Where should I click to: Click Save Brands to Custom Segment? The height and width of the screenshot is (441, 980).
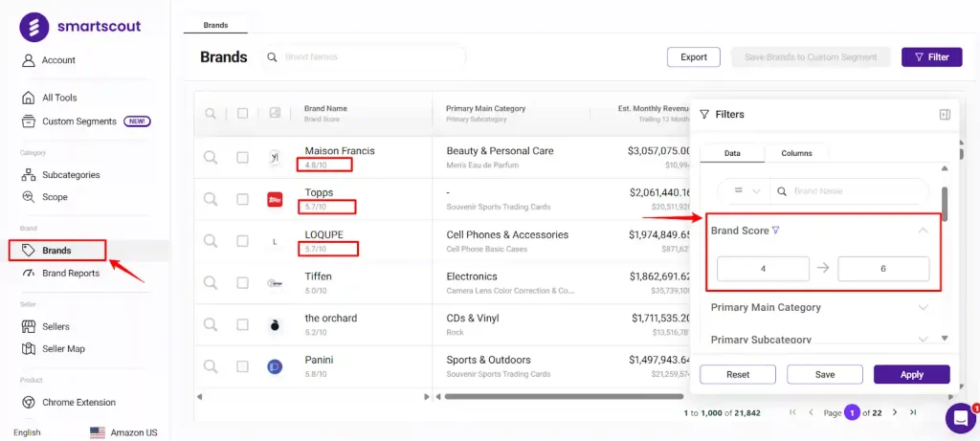click(x=811, y=56)
